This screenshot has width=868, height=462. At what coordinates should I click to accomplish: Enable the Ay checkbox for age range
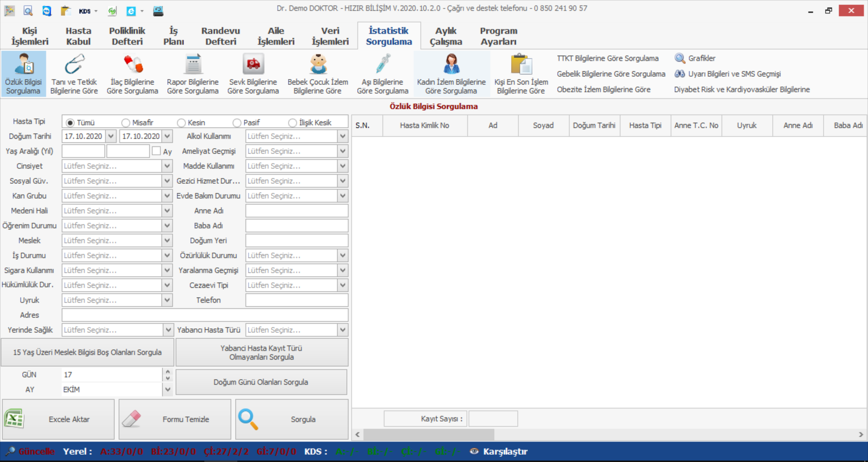[x=156, y=151]
